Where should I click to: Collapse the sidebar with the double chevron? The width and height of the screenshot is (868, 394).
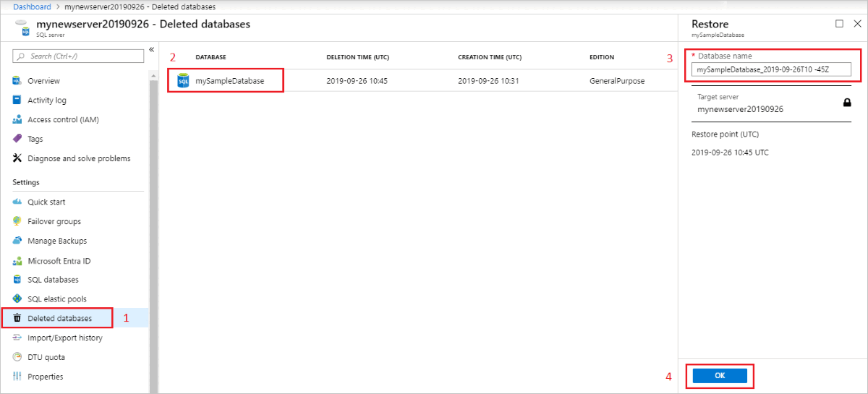(x=152, y=49)
